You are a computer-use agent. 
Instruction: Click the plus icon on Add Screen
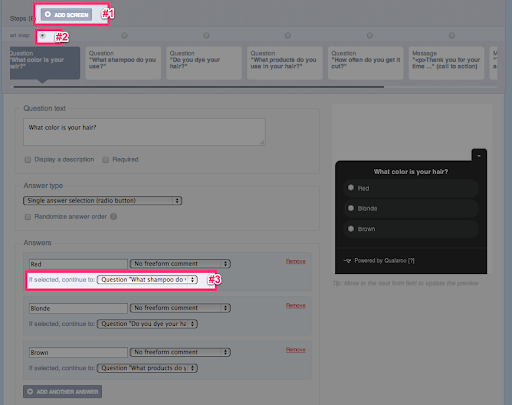pos(48,14)
